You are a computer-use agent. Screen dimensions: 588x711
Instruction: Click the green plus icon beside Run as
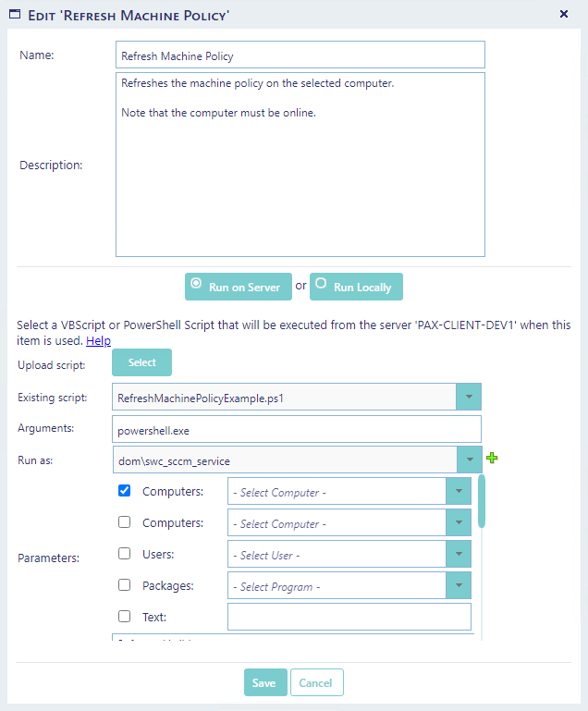coord(492,459)
